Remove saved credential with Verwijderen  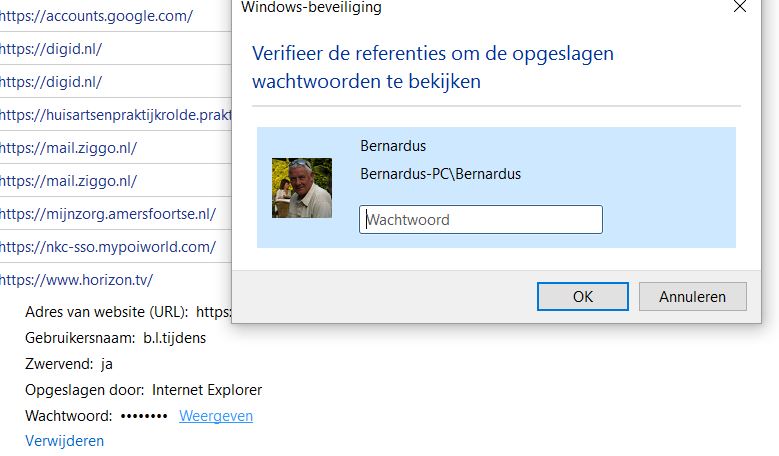click(x=64, y=441)
